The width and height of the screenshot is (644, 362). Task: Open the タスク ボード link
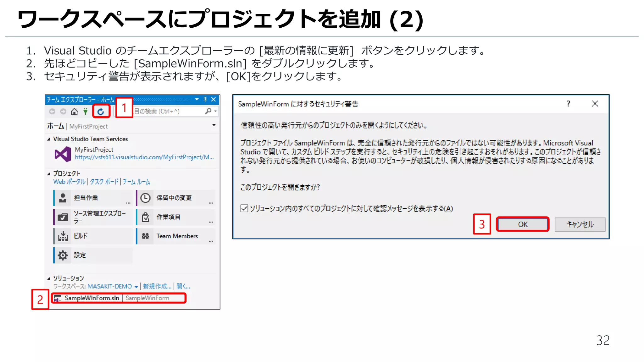click(104, 182)
